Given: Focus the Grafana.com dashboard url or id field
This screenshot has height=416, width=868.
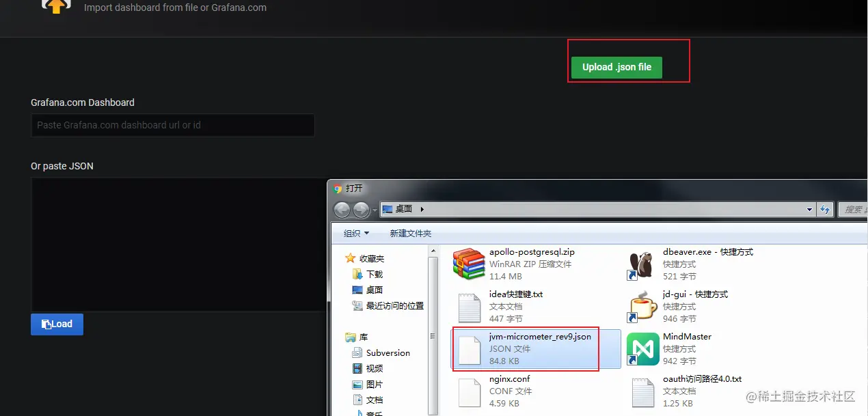Looking at the screenshot, I should pyautogui.click(x=173, y=125).
